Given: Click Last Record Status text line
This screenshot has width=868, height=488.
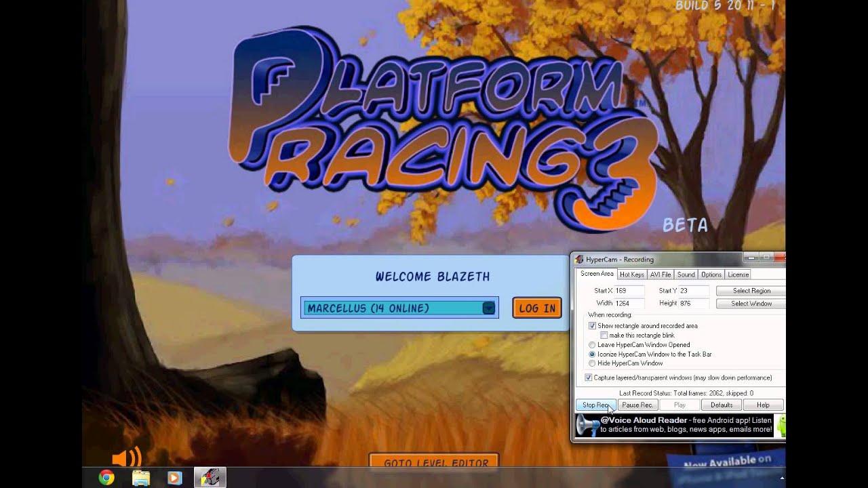Looking at the screenshot, I should coord(686,393).
